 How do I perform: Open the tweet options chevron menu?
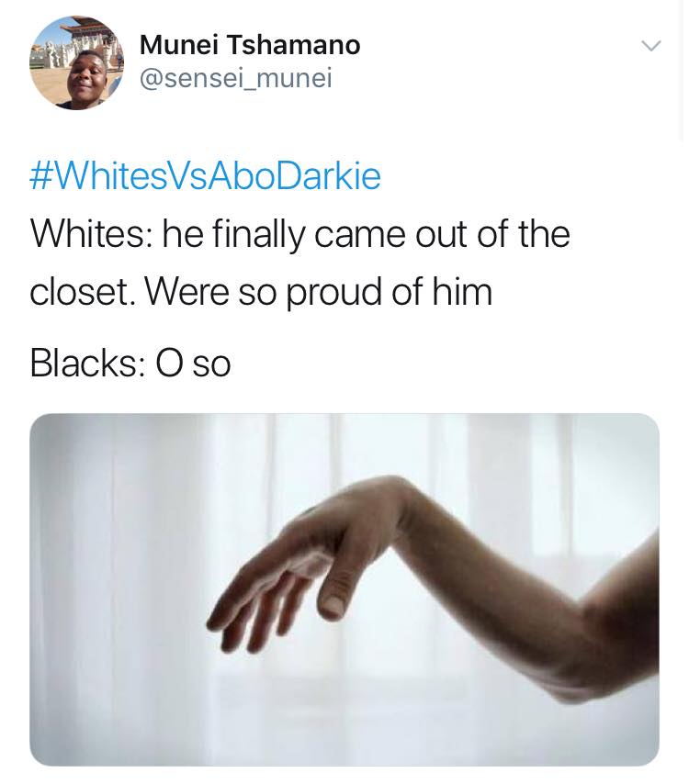(651, 46)
